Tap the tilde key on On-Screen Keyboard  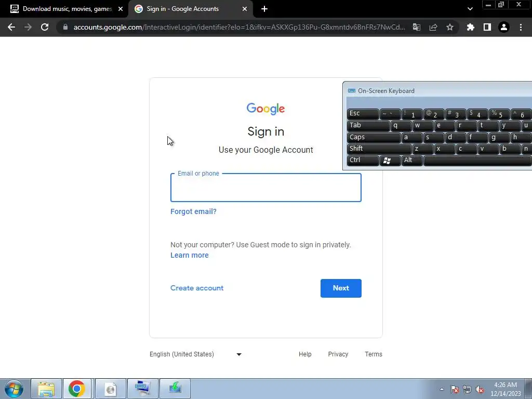coord(390,114)
